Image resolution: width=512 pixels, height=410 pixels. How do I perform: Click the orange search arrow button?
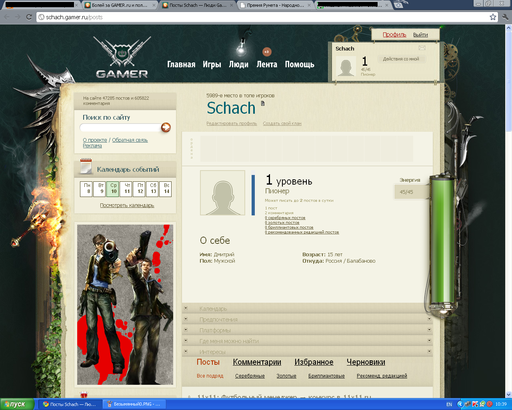coord(166,127)
